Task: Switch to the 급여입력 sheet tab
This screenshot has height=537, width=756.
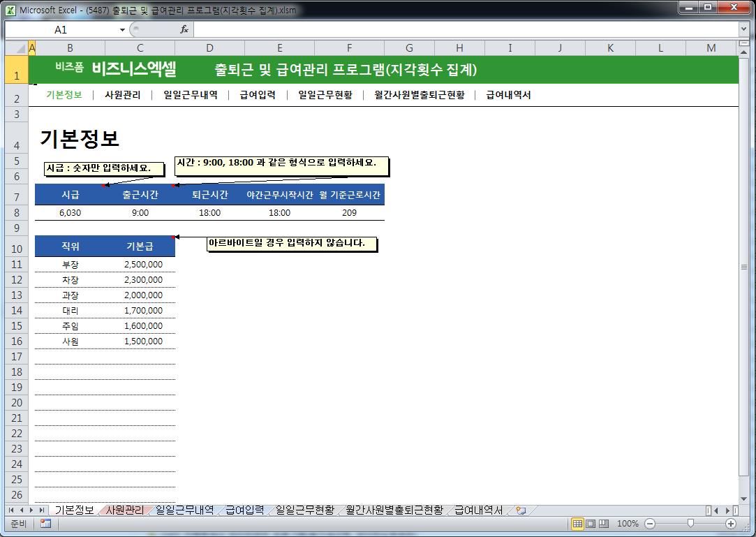Action: 245,510
